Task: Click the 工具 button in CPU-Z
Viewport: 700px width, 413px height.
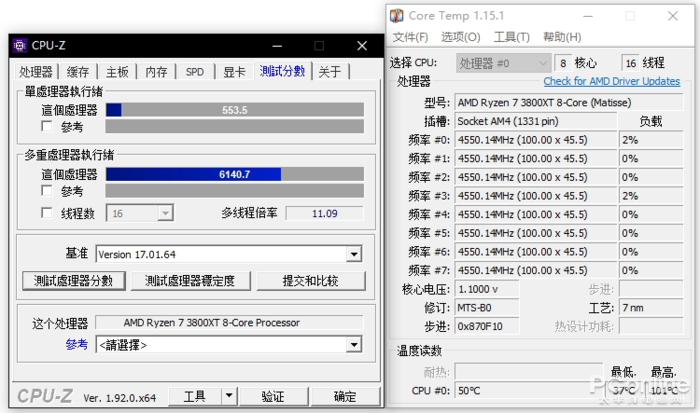Action: [x=195, y=396]
